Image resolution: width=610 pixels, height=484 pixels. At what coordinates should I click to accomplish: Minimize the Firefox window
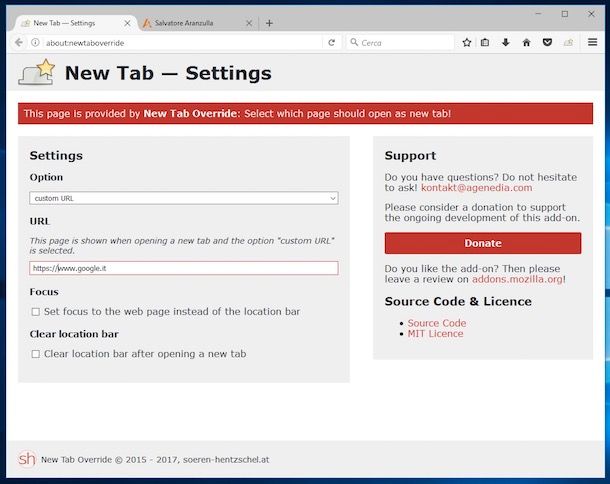[538, 14]
